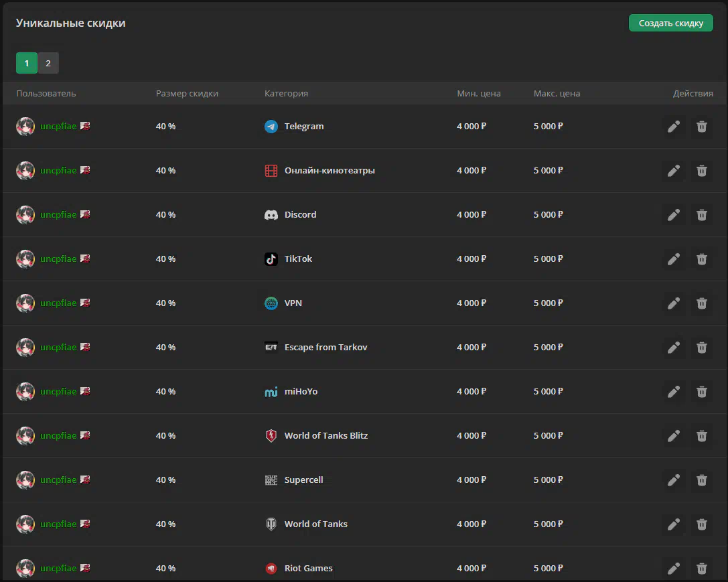Click the Escape from Tarkov icon
This screenshot has height=582, width=728.
(271, 347)
